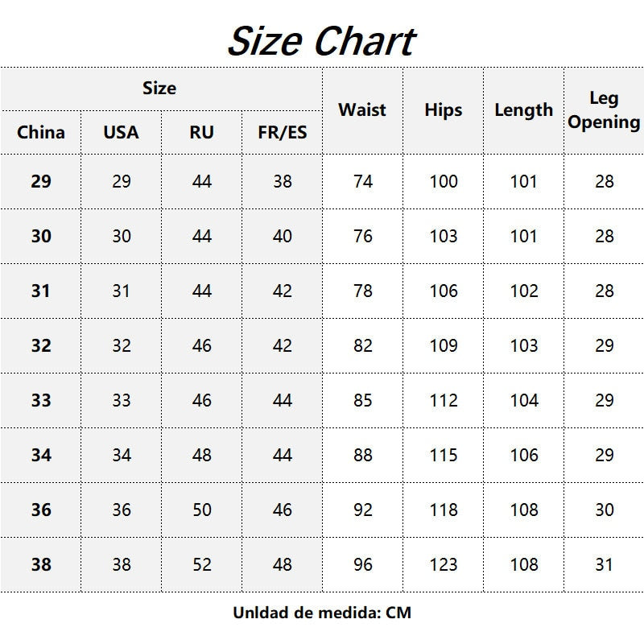Select the FR/ES sub-header cell
The image size is (644, 644).
point(283,132)
